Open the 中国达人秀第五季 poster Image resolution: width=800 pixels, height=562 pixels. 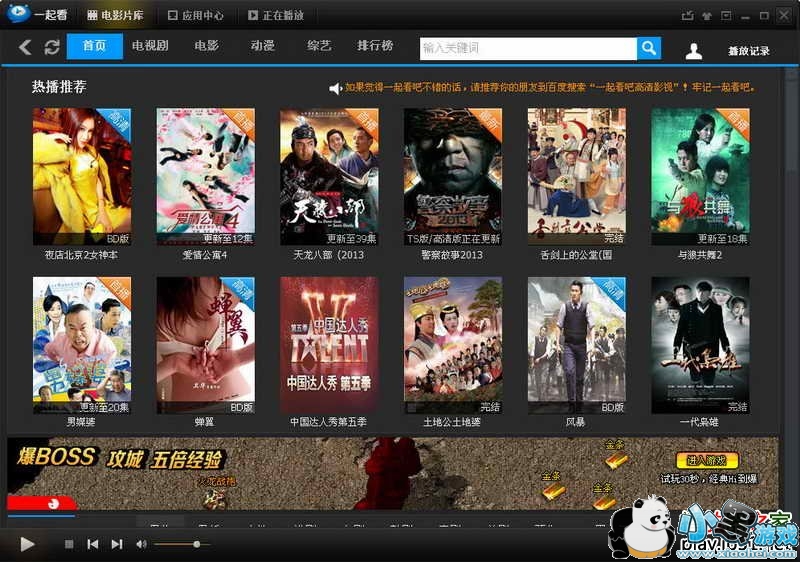coord(329,345)
